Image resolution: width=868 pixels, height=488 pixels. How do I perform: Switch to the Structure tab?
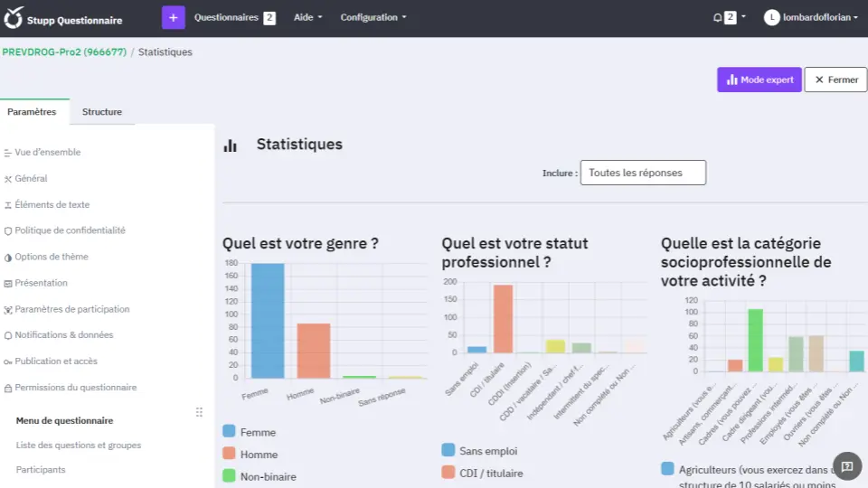[101, 112]
